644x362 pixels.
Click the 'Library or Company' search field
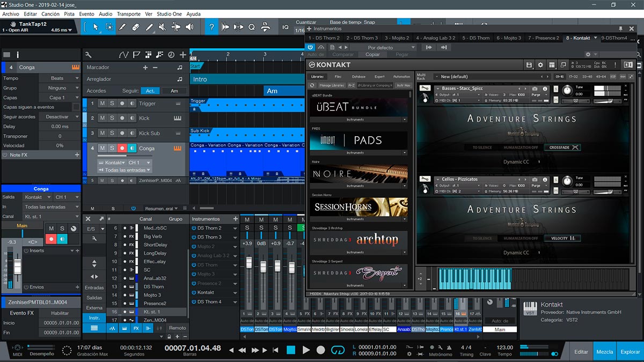(x=376, y=85)
